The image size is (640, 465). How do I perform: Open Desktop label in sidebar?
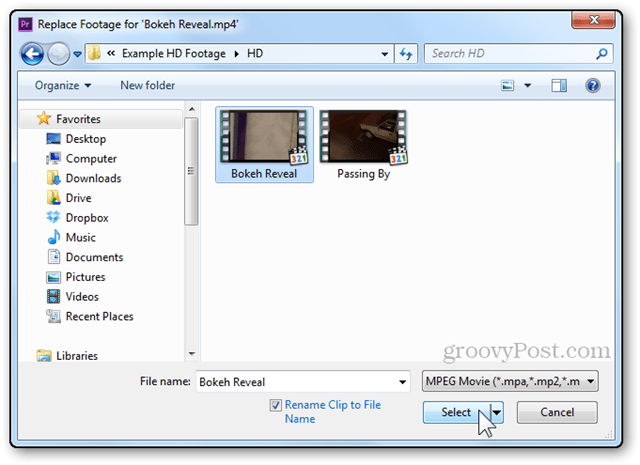coord(86,139)
